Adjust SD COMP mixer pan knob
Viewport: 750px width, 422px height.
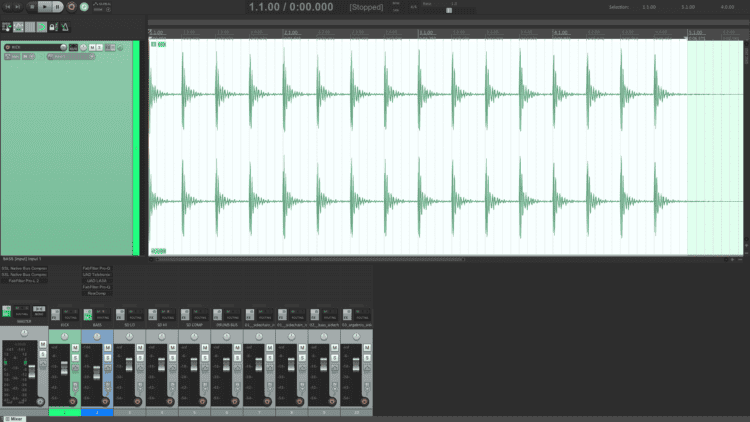194,336
